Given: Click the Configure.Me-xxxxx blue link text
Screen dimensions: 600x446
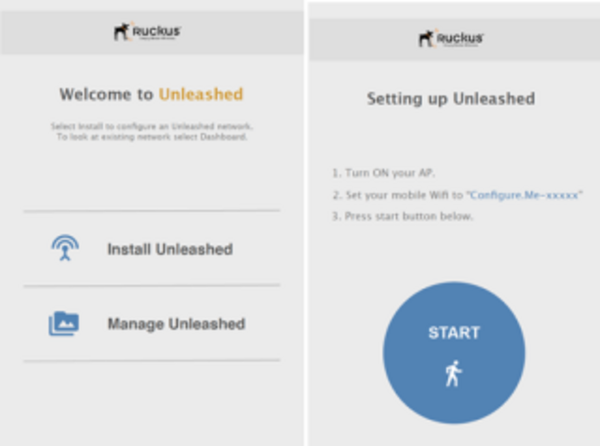Looking at the screenshot, I should [x=524, y=195].
